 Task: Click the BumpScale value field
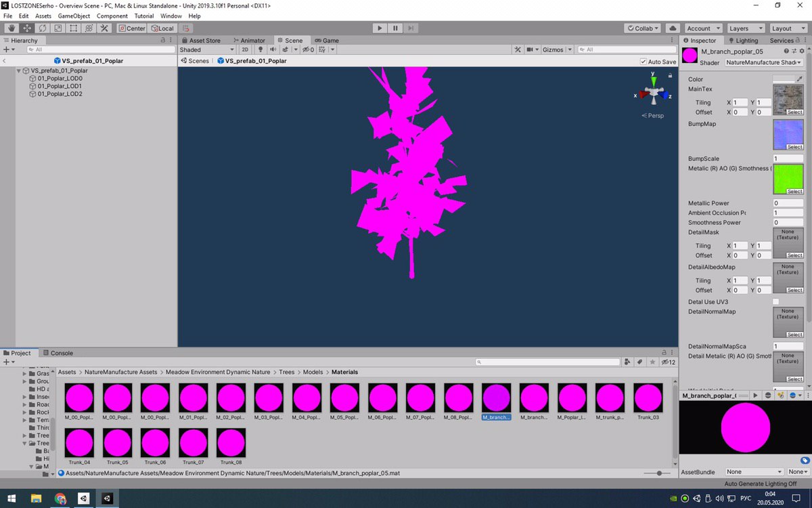pos(788,158)
